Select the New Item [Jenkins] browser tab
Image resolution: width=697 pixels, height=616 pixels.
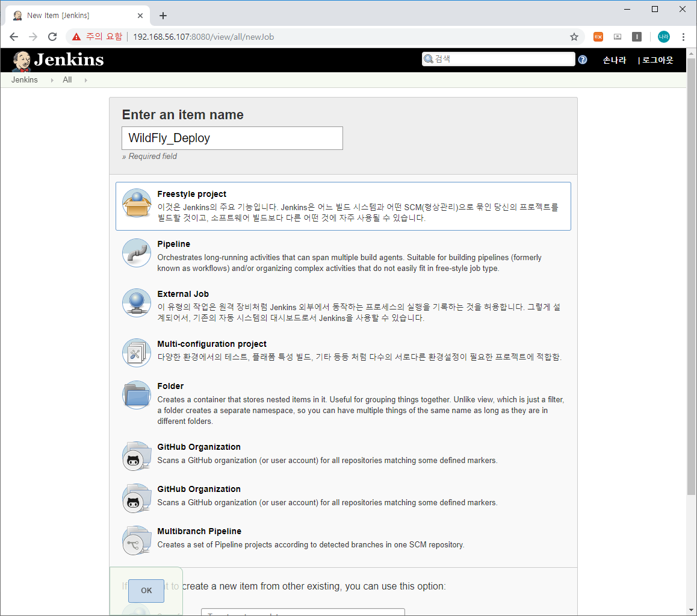(x=78, y=16)
